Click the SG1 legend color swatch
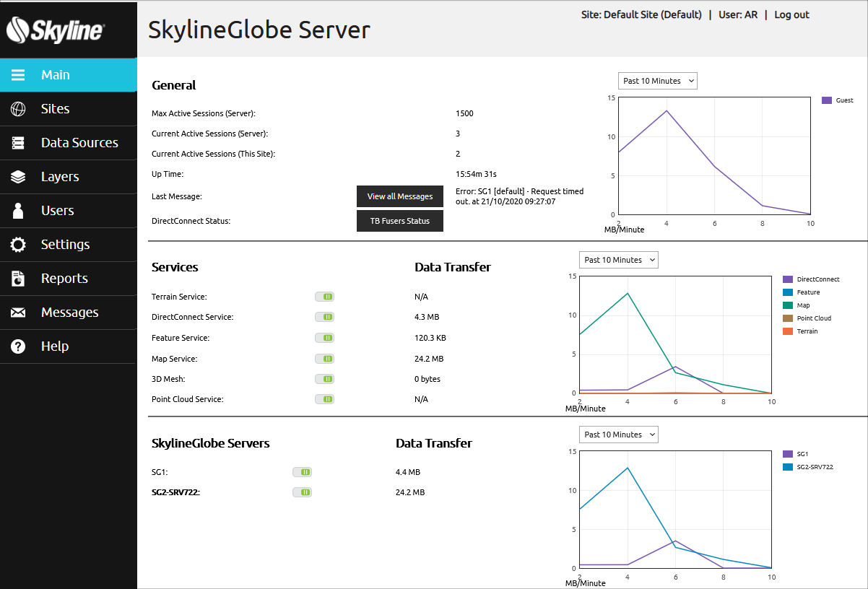 coord(788,454)
